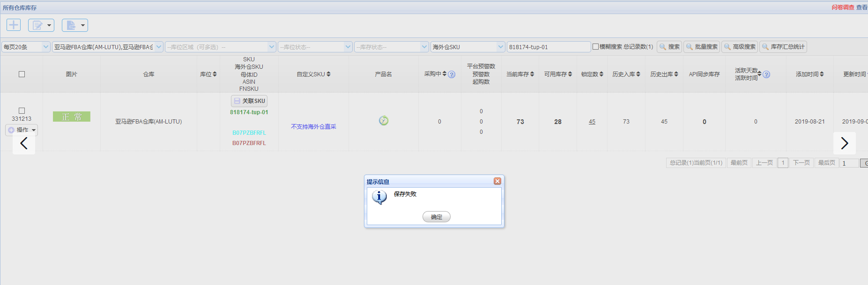Click the green 正常 status image thumbnail
The height and width of the screenshot is (285, 868).
click(72, 117)
